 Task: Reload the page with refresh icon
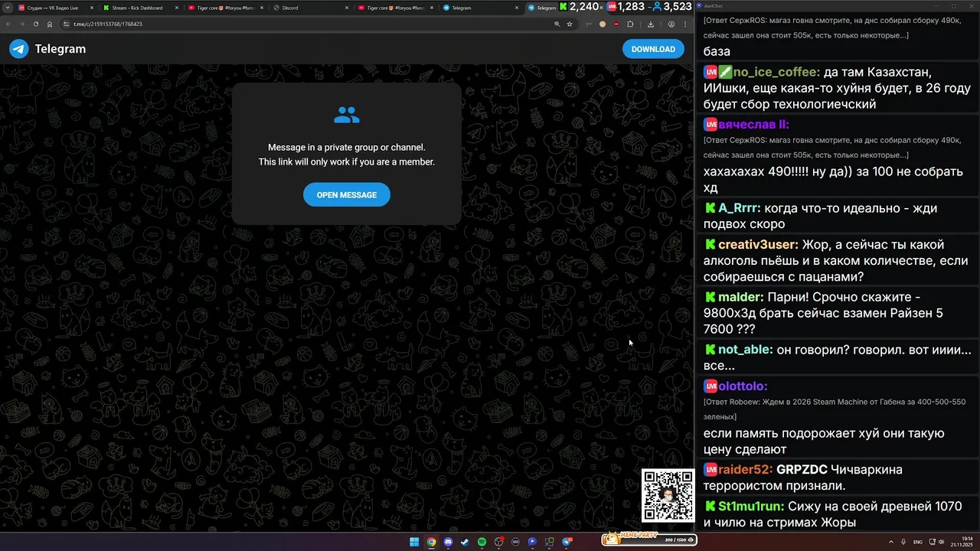tap(35, 24)
